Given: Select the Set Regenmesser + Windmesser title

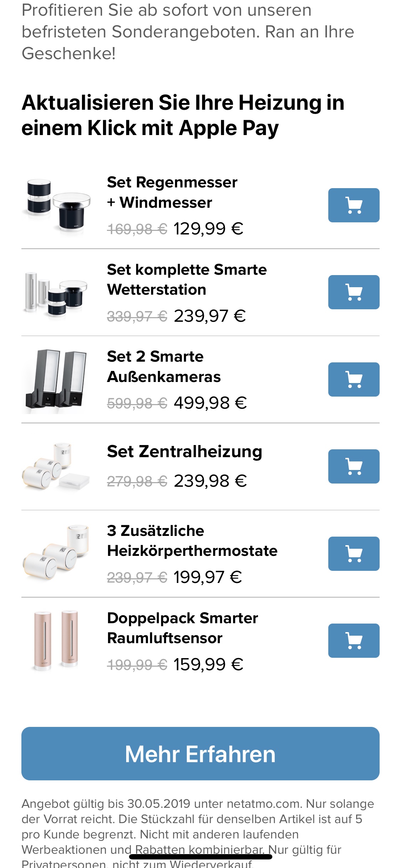Looking at the screenshot, I should click(172, 192).
